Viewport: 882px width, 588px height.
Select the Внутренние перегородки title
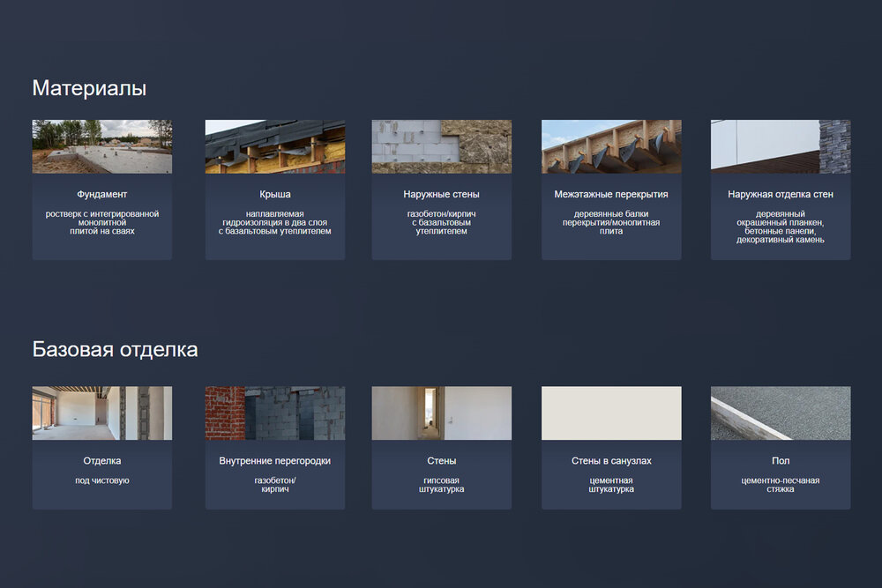(x=275, y=460)
